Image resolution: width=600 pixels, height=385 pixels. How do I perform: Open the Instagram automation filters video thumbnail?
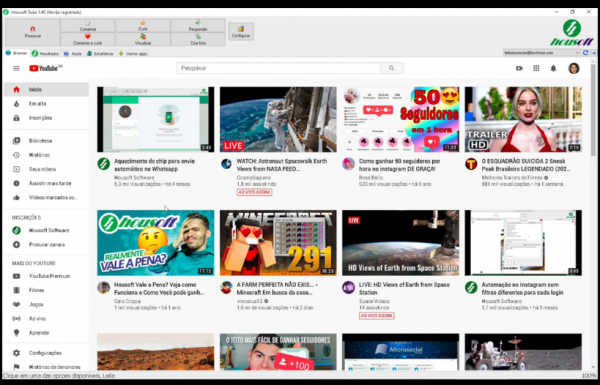point(523,243)
